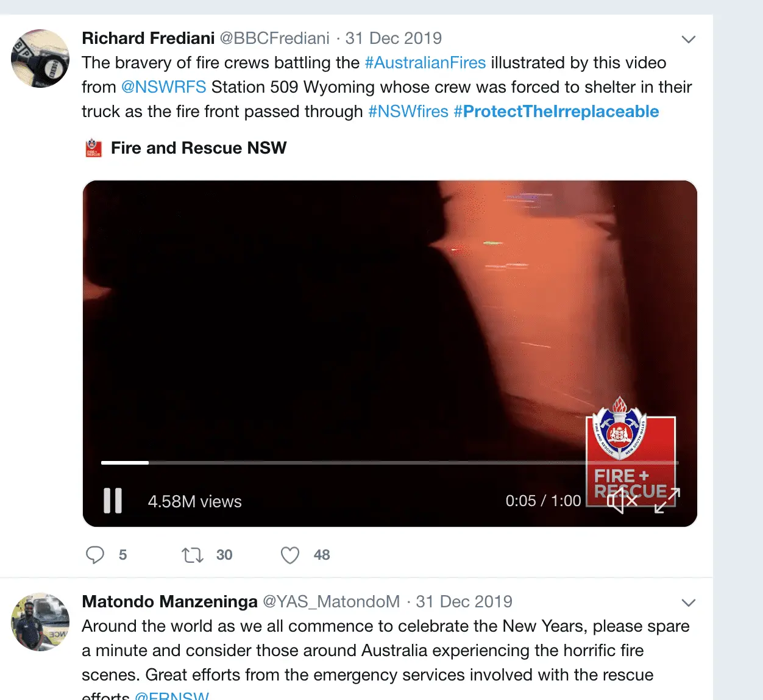Open the 31 Dec 2019 timestamp on Matondo's tweet

pyautogui.click(x=464, y=602)
